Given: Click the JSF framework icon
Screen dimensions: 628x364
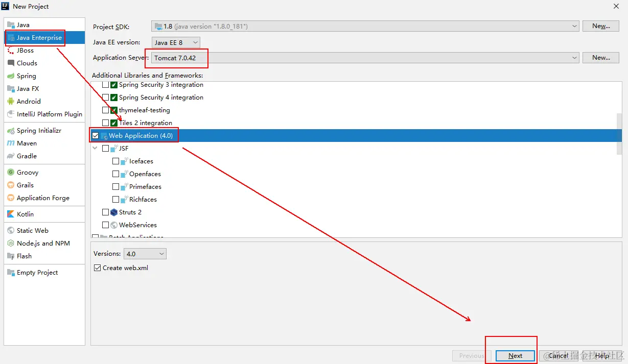Looking at the screenshot, I should click(114, 149).
